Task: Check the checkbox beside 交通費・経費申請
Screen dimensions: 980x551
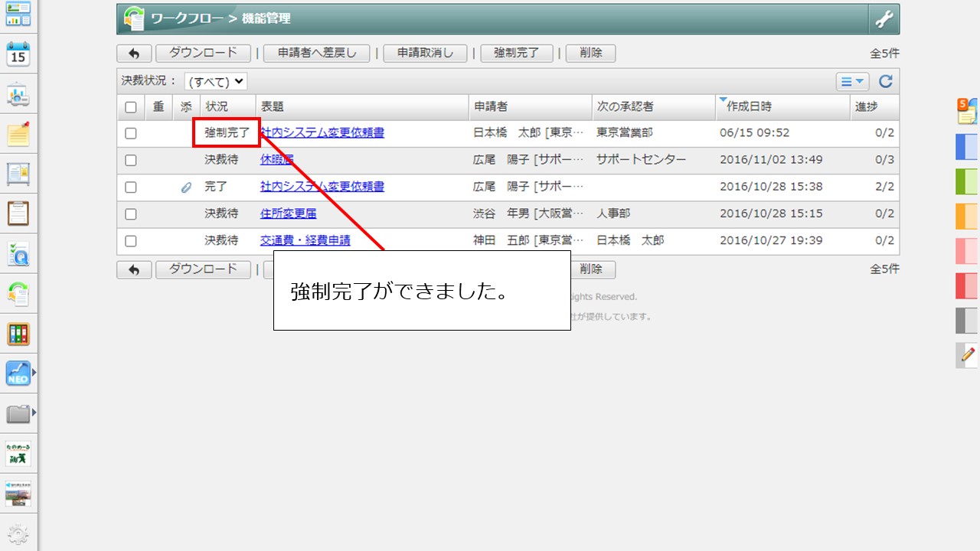Action: [x=130, y=240]
